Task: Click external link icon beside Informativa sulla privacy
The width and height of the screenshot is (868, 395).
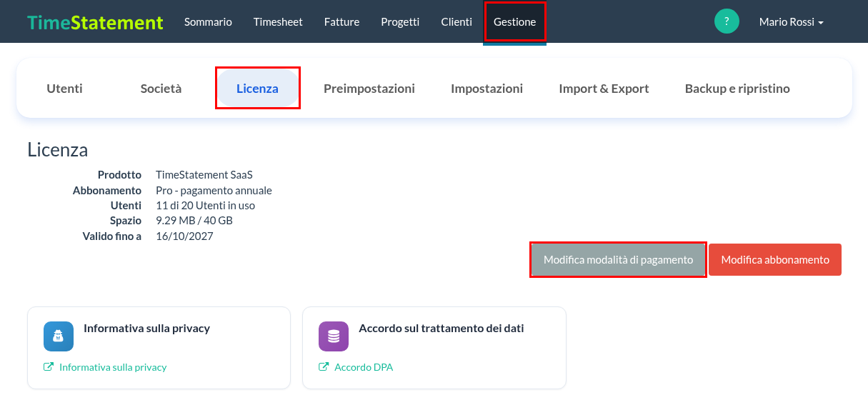Action: tap(49, 367)
